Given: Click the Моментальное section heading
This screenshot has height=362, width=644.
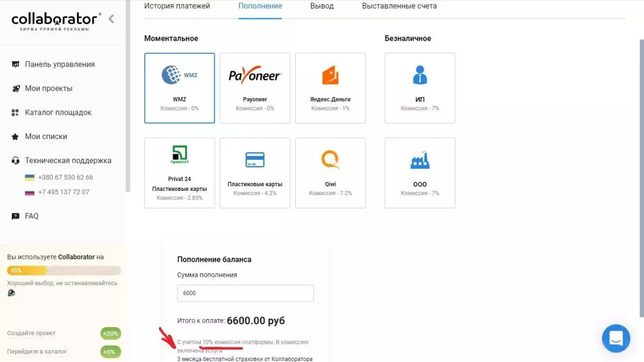Looking at the screenshot, I should pyautogui.click(x=171, y=39).
